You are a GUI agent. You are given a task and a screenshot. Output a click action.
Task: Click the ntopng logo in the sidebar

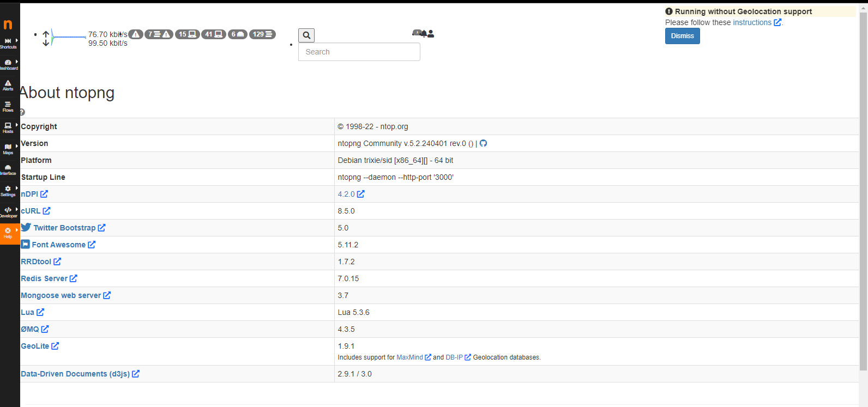[x=8, y=25]
